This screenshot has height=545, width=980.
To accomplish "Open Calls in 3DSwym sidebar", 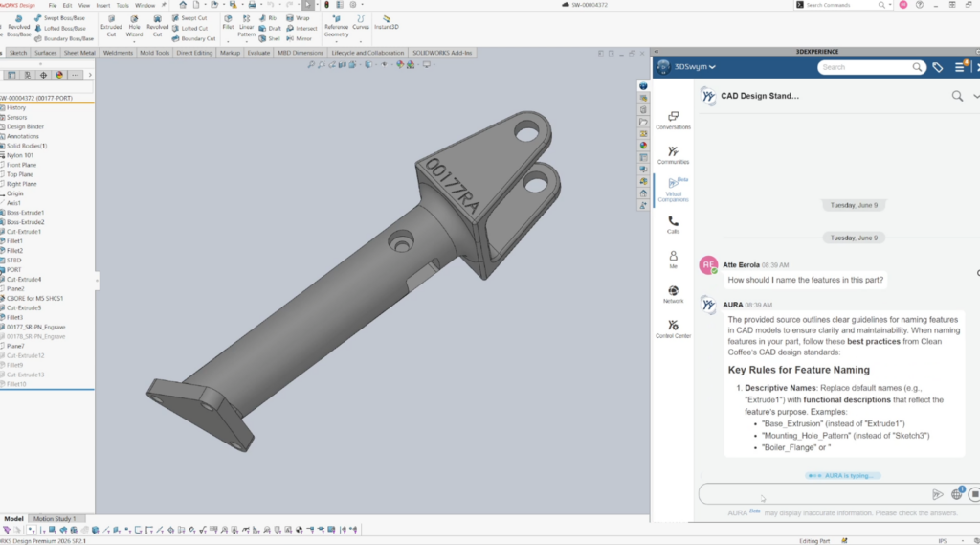I will pyautogui.click(x=673, y=225).
